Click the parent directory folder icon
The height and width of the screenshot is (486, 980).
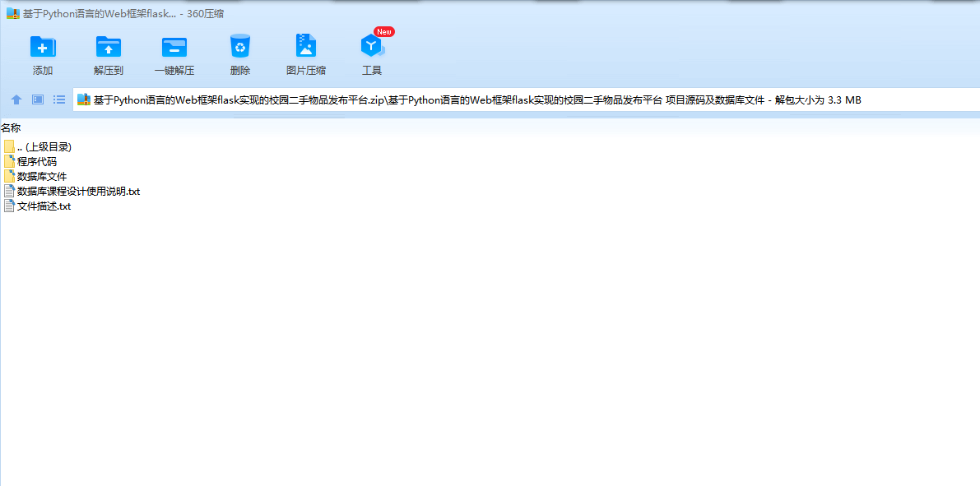[x=9, y=147]
